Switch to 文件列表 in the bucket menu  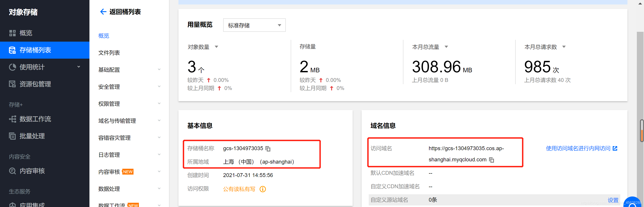[109, 53]
